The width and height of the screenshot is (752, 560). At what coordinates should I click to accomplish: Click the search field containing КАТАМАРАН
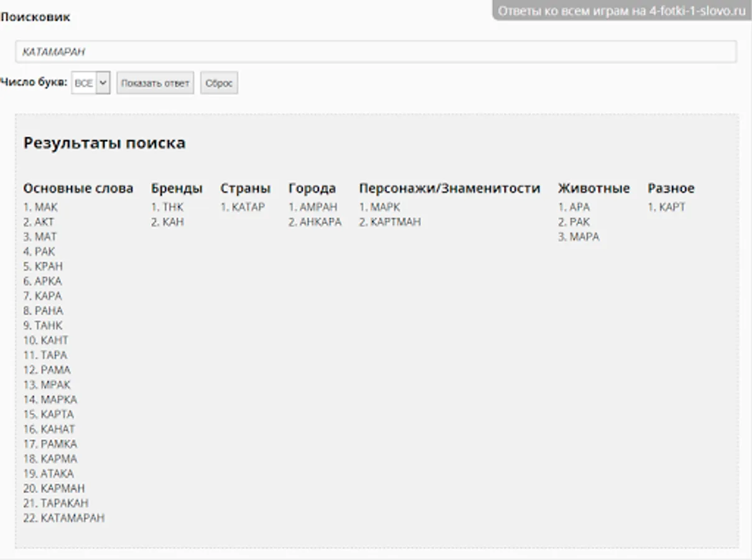pos(376,52)
